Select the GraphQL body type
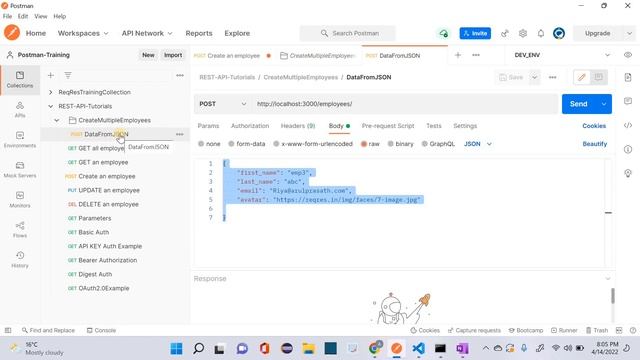640x360 pixels. (438, 144)
